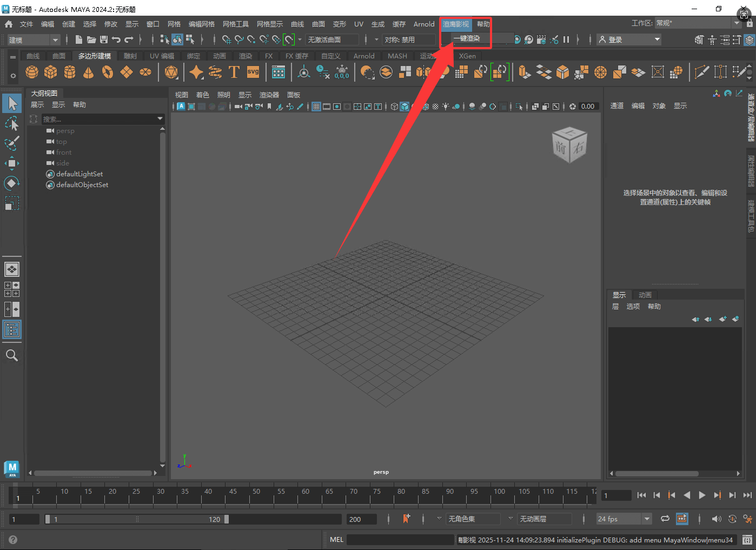The image size is (756, 550).
Task: Click the SVG tool shelf icon
Action: (x=253, y=72)
